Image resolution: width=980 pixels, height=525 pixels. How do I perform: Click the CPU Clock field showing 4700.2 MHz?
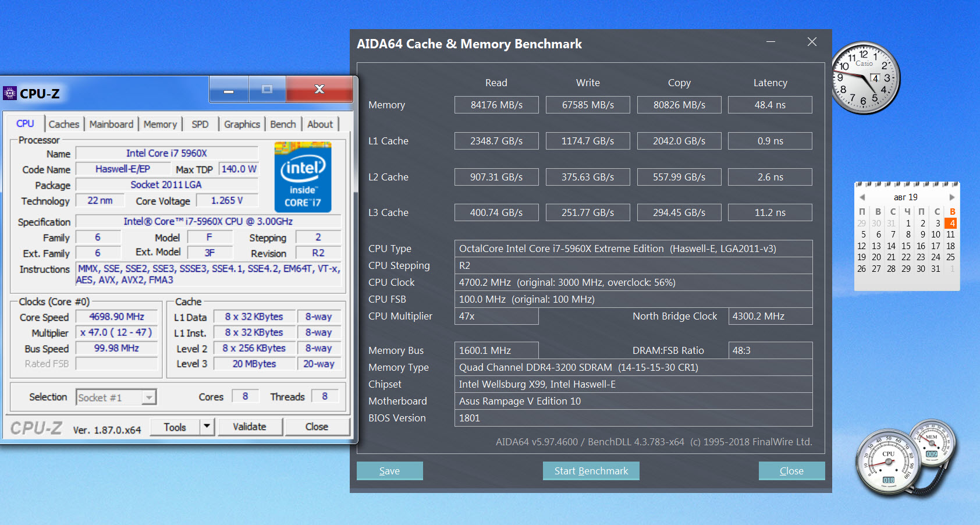coord(633,282)
